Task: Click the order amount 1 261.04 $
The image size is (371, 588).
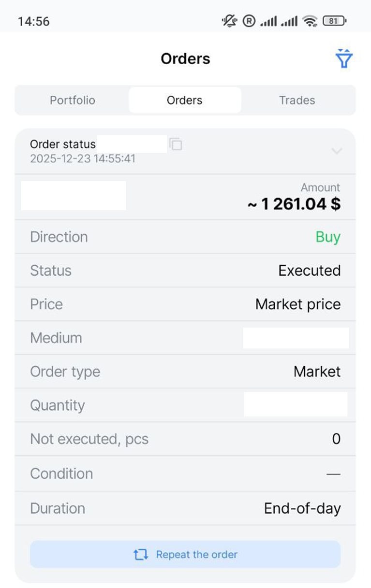Action: 294,204
